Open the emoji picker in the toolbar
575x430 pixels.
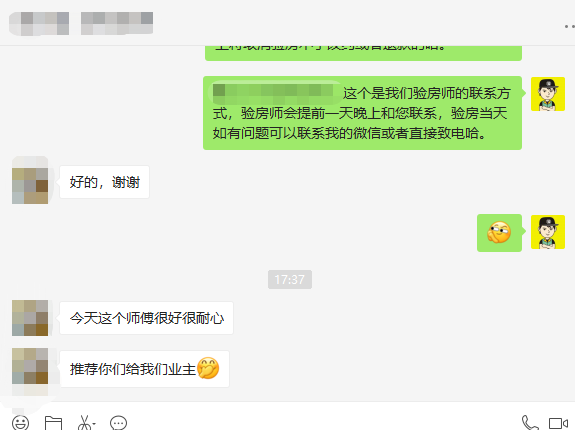pos(20,423)
